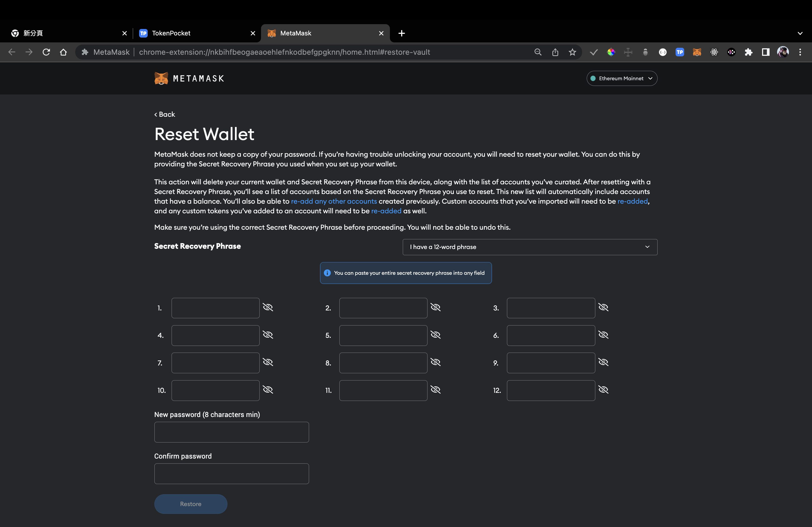
Task: Open a new browser tab with plus
Action: 401,33
